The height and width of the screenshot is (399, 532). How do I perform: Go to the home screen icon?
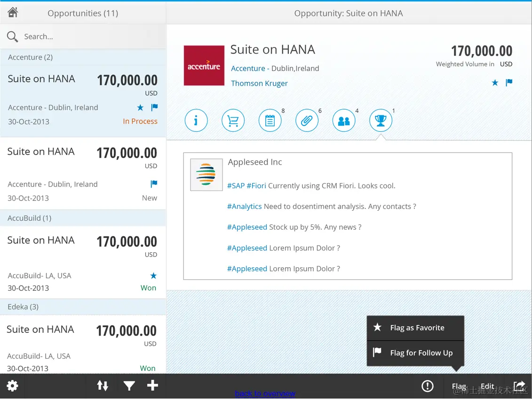(13, 13)
